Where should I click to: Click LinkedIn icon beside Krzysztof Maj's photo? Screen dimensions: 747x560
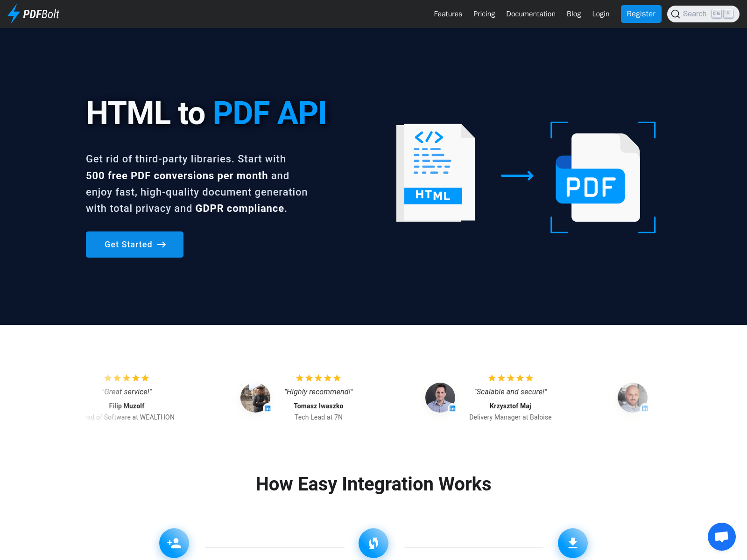point(452,408)
